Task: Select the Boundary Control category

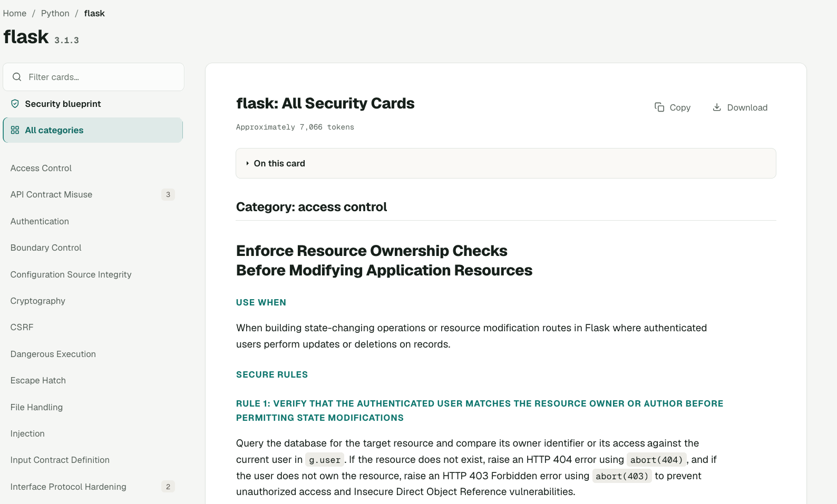Action: [x=46, y=248]
